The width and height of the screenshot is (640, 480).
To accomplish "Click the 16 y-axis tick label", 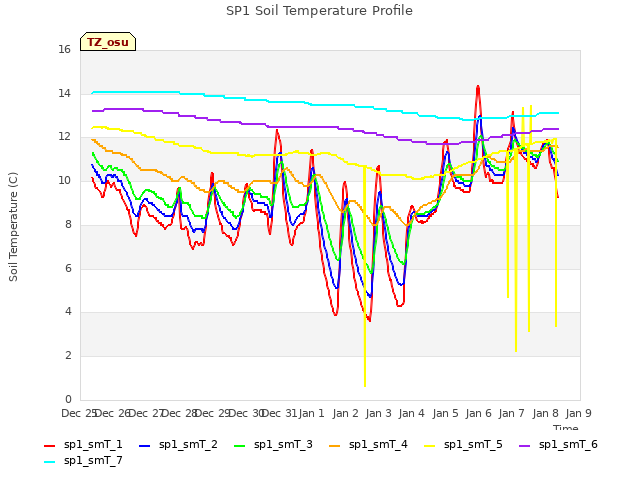I will pyautogui.click(x=64, y=49).
